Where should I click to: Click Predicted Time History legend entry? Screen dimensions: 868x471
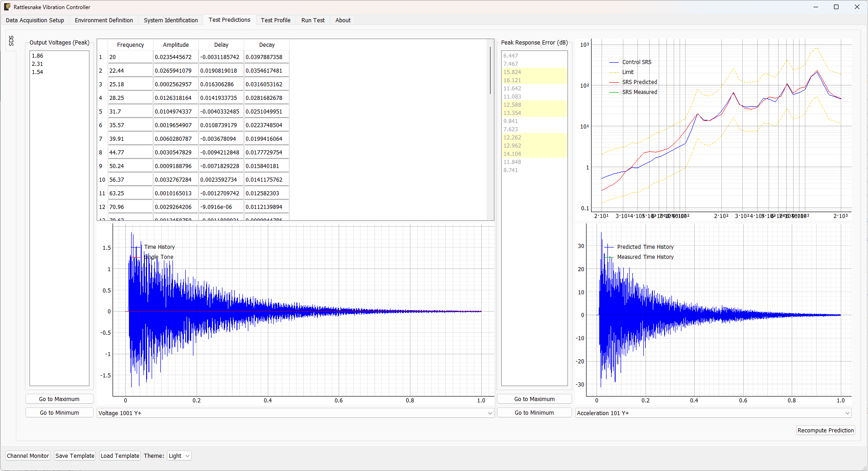pos(639,247)
